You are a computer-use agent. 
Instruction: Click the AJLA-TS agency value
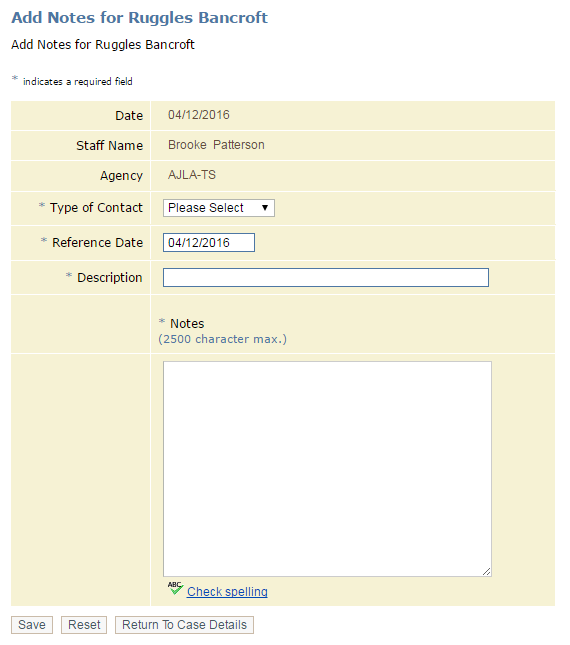click(192, 175)
